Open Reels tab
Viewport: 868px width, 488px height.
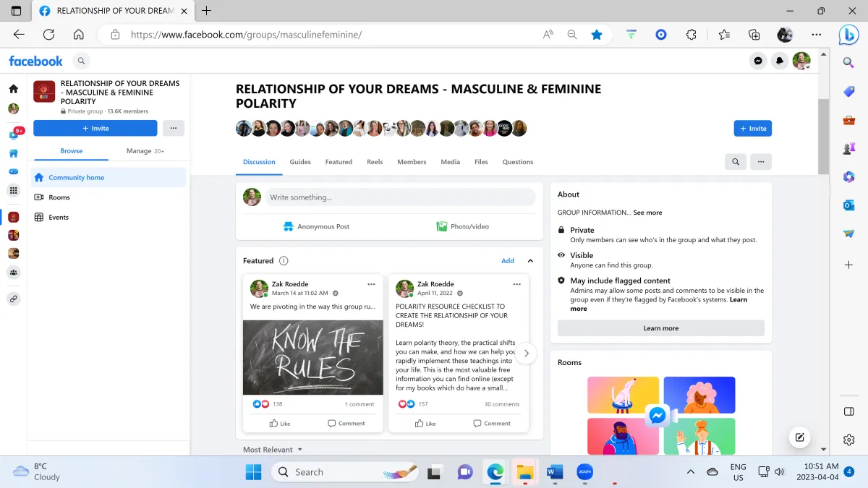pos(375,162)
